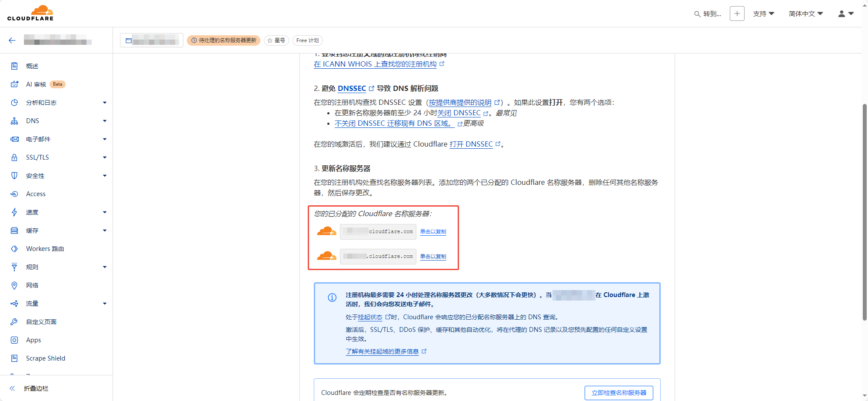This screenshot has height=401, width=868.
Task: Click the 分析和日志 clock icon
Action: pyautogui.click(x=14, y=103)
